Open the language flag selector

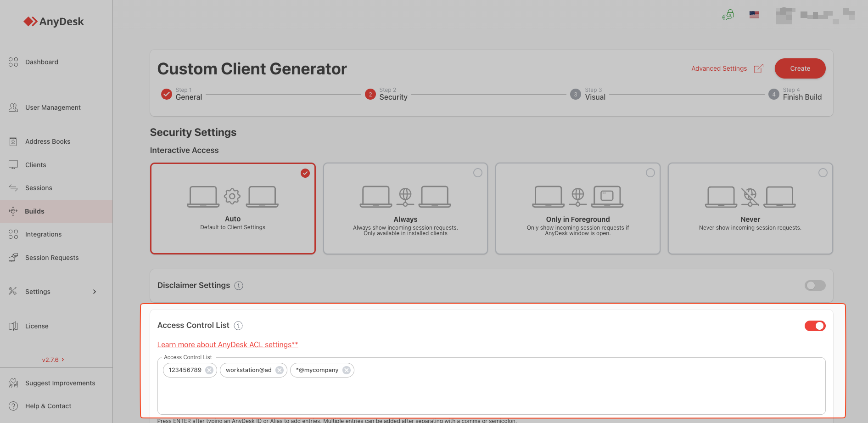754,15
